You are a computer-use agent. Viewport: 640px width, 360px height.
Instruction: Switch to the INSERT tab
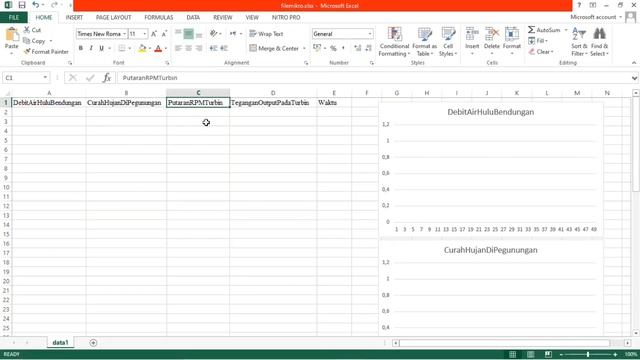click(x=74, y=18)
